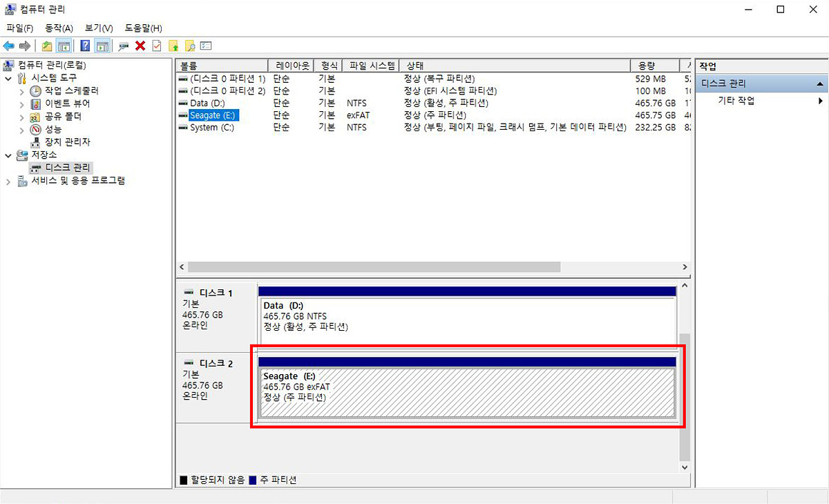Select Seagate (E:) row in volume list
The image size is (829, 504).
coord(433,115)
